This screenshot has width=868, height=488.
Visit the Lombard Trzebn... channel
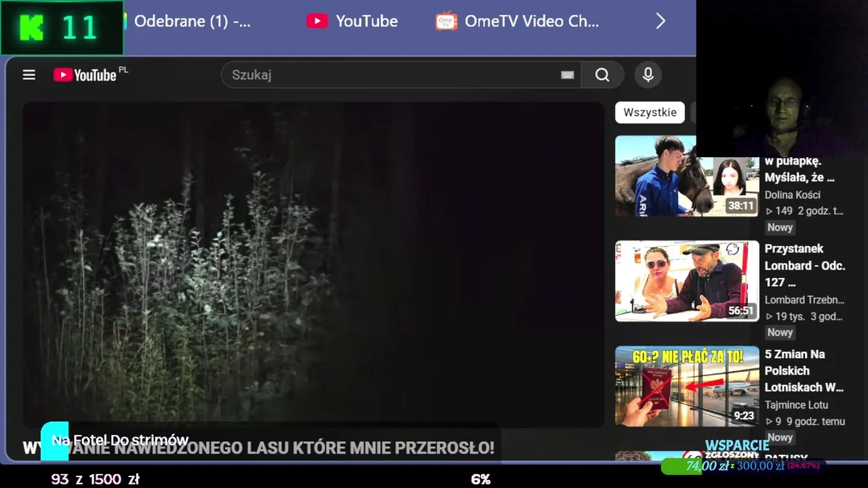(x=804, y=300)
